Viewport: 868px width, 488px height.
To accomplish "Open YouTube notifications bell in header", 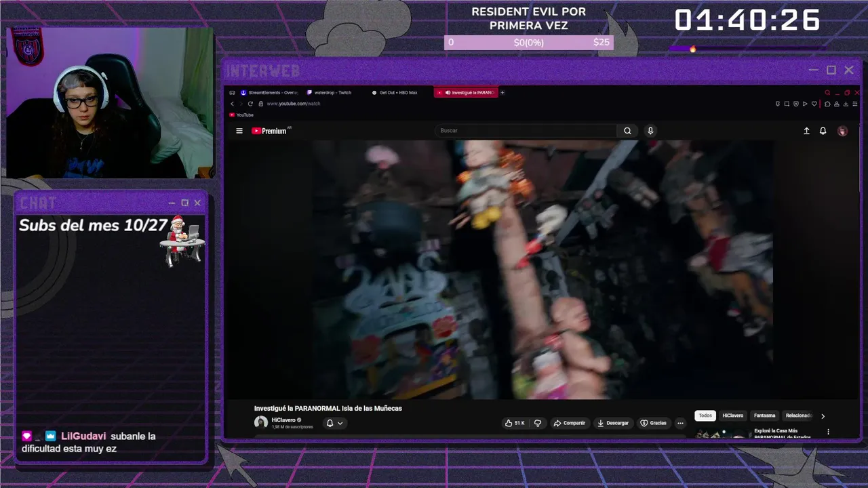I will point(823,131).
